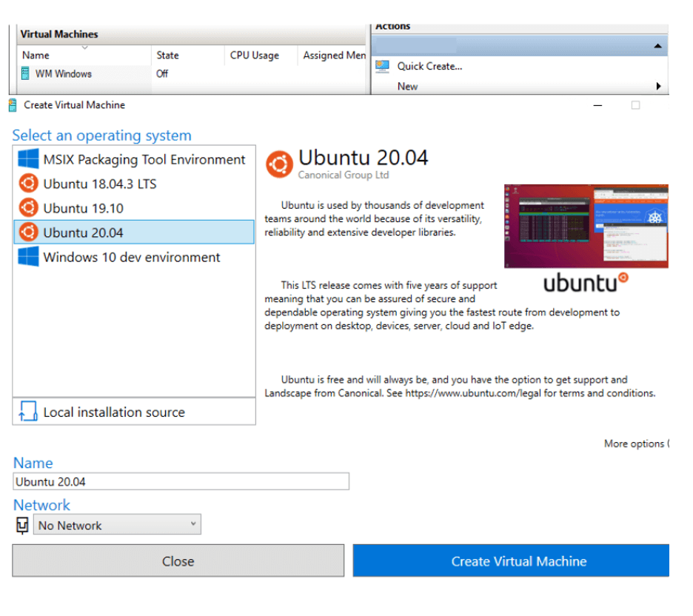
Task: Show More options link
Action: pyautogui.click(x=635, y=443)
